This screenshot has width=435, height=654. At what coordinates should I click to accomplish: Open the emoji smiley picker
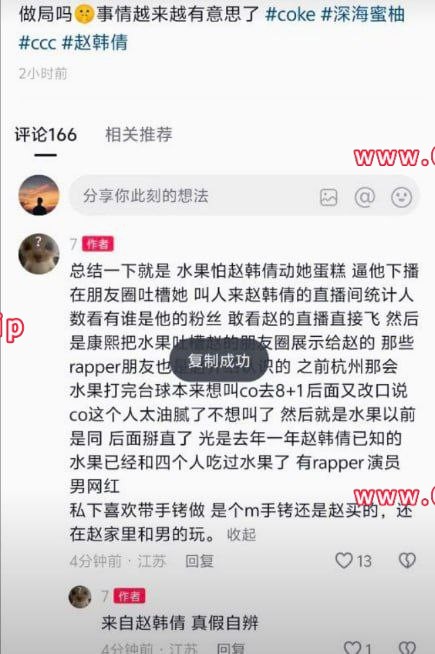[x=401, y=197]
